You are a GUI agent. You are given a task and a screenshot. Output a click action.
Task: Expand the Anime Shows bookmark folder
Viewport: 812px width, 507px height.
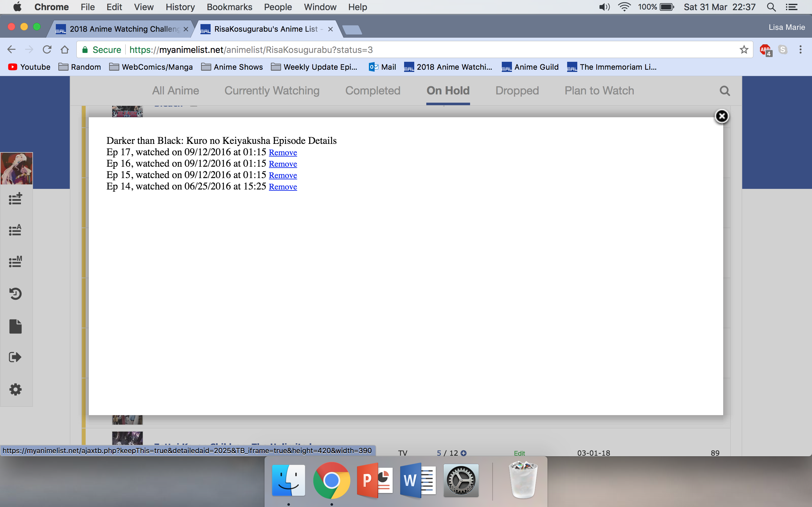[x=232, y=67]
